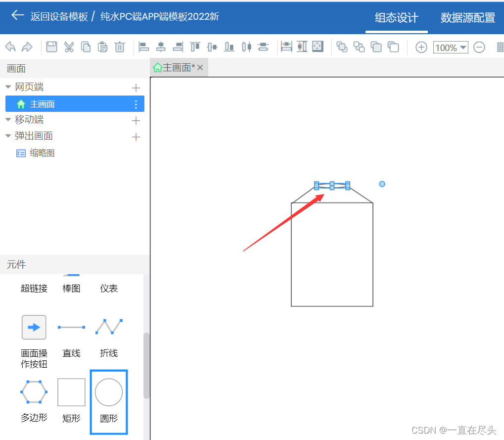The width and height of the screenshot is (504, 440).
Task: Select the 棒图 bar element
Action: click(x=71, y=288)
